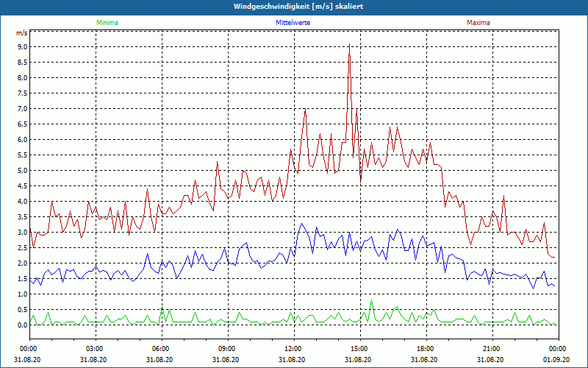The height and width of the screenshot is (368, 588).
Task: Click the 15:00 time axis label
Action: coord(358,349)
